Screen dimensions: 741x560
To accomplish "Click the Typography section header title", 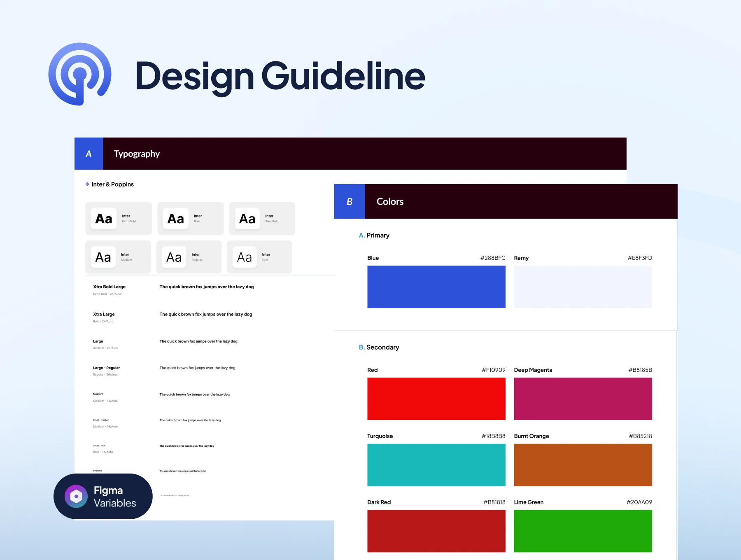I will (137, 154).
